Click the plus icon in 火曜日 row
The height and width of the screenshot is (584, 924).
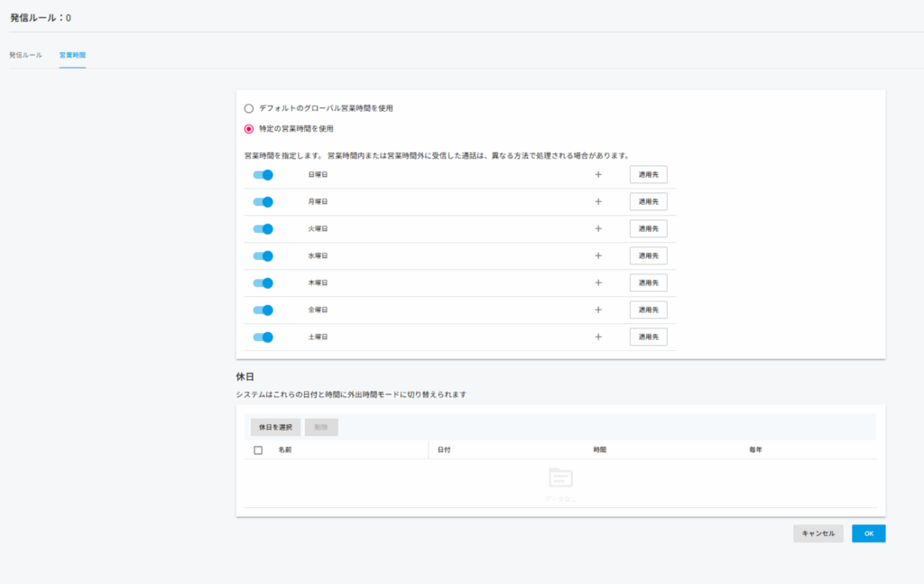[x=597, y=229]
